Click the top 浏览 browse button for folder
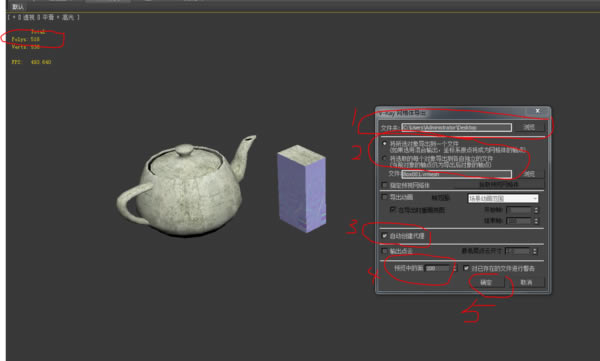 pos(530,127)
